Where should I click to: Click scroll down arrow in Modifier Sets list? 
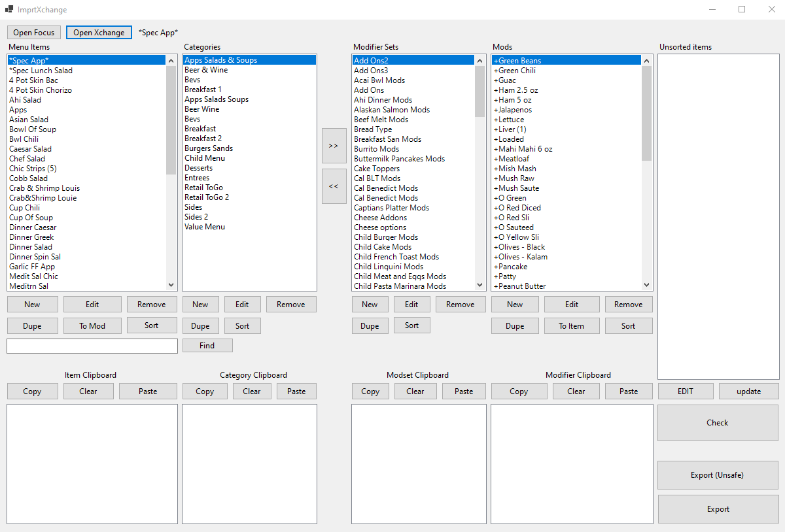coord(480,285)
